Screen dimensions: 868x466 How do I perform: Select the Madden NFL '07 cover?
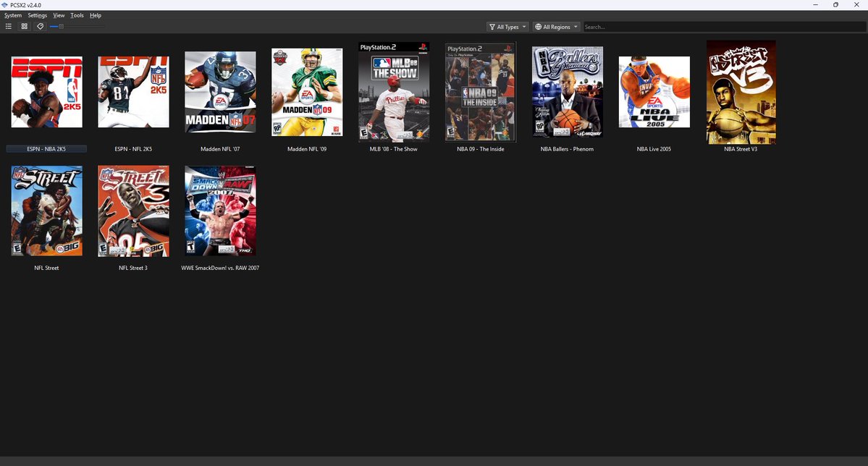tap(220, 92)
